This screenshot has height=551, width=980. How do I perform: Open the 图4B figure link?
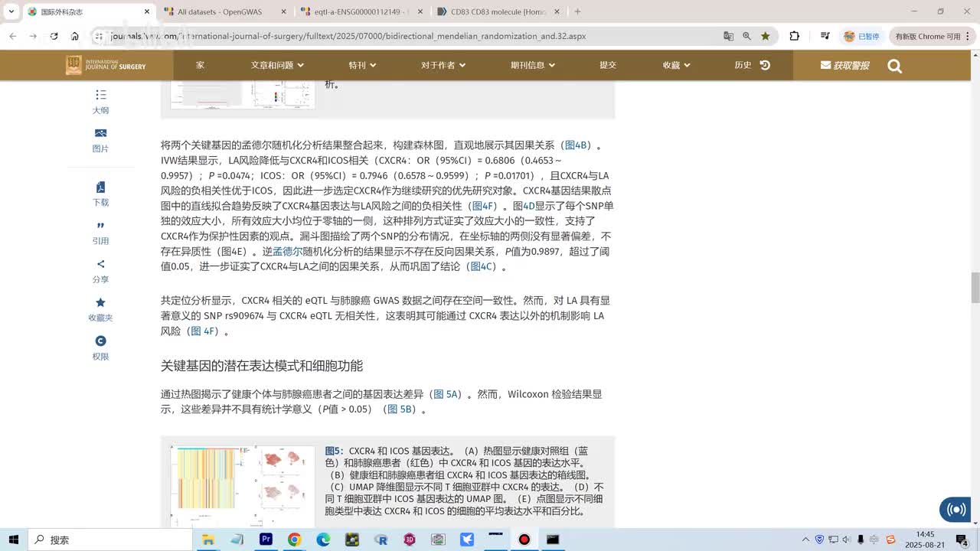[x=575, y=145]
